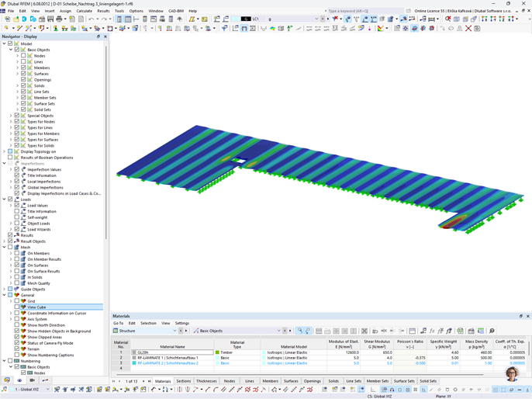This screenshot has width=532, height=399.
Task: Click the Redo arrow icon
Action: [104, 19]
